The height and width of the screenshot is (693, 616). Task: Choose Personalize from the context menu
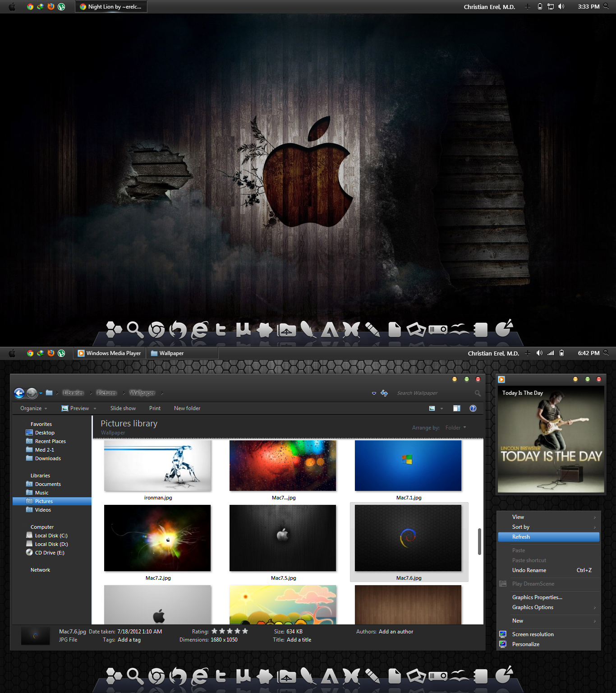tap(549, 644)
